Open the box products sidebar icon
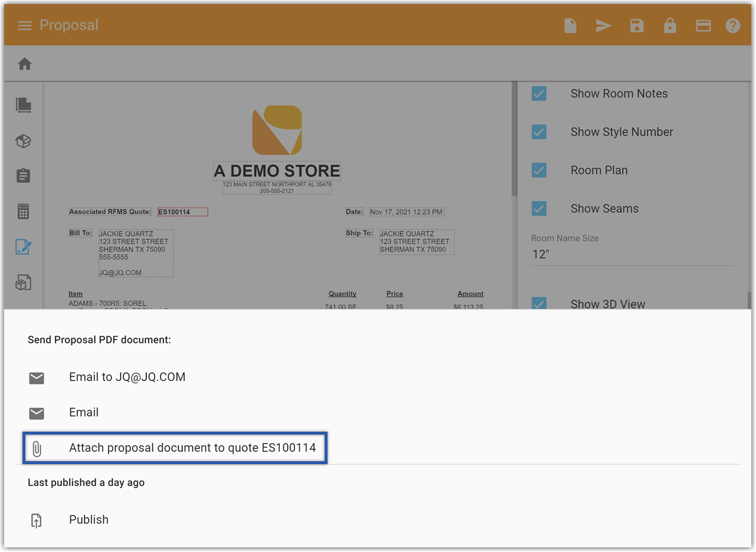Viewport: 756px width, 552px height. tap(24, 141)
